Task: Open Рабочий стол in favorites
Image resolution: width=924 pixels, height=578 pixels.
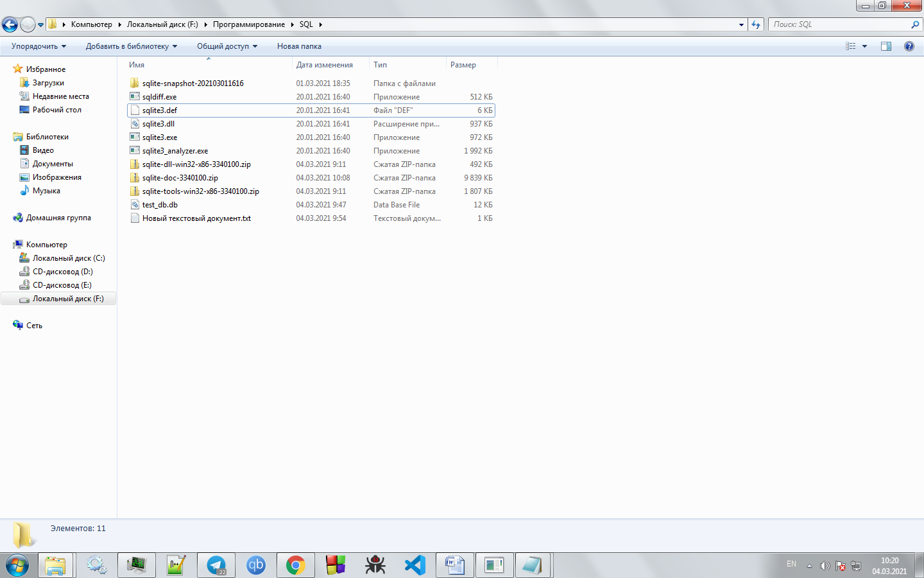Action: (x=56, y=110)
